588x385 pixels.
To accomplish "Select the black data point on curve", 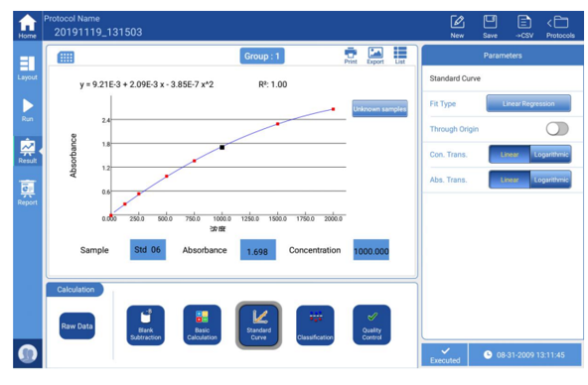I will [x=222, y=147].
